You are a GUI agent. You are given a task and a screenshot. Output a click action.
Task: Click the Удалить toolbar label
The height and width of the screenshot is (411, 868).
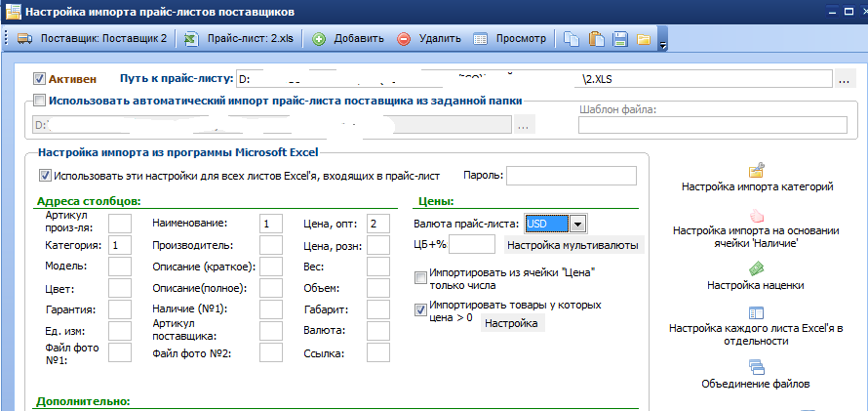click(x=440, y=39)
